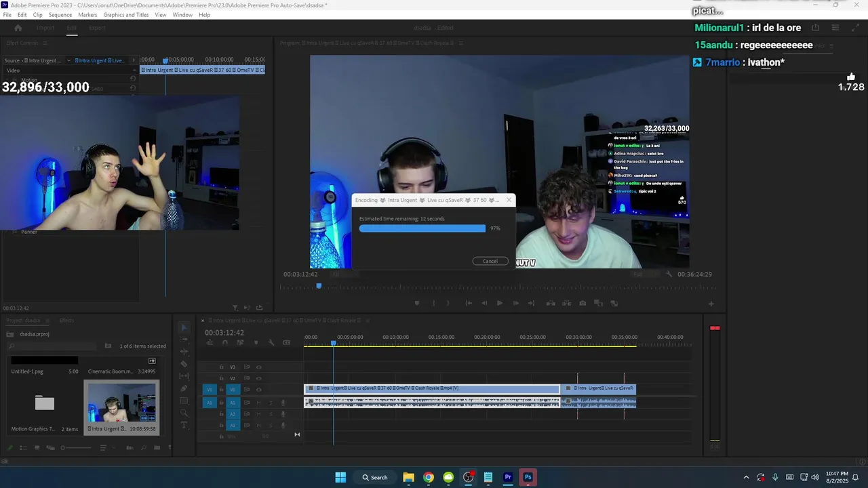Viewport: 868px width, 488px height.
Task: Mute audio track A1
Action: coord(258,403)
